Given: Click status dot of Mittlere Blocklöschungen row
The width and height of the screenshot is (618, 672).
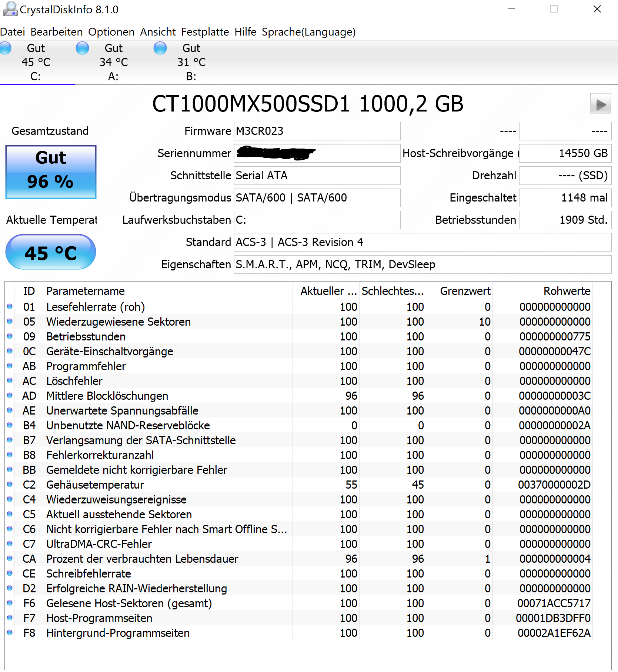Looking at the screenshot, I should (10, 396).
